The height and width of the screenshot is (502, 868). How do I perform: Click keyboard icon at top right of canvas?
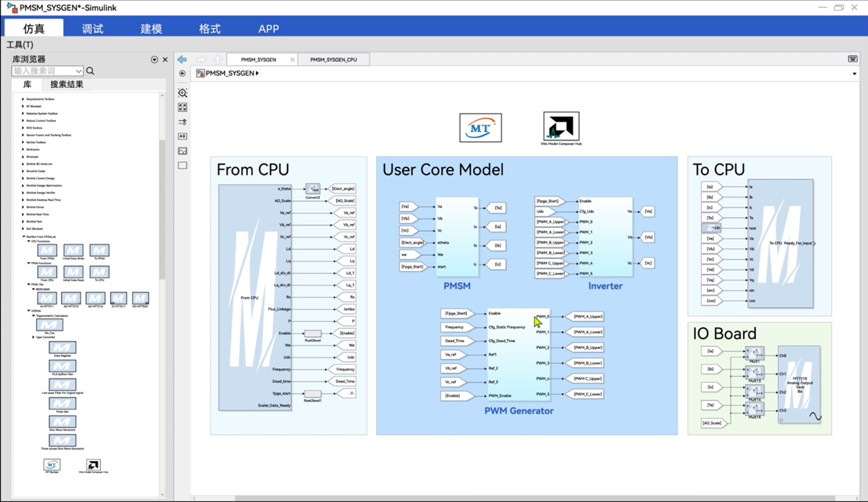coord(852,59)
